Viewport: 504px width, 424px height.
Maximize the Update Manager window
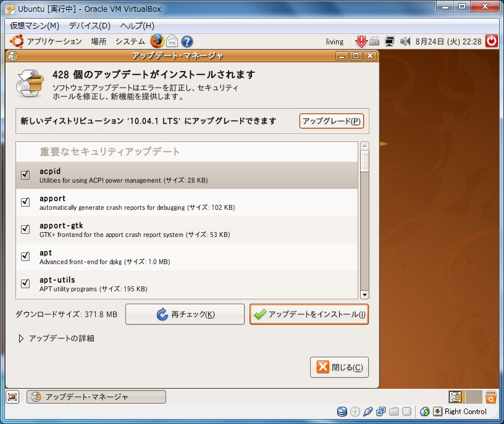356,56
